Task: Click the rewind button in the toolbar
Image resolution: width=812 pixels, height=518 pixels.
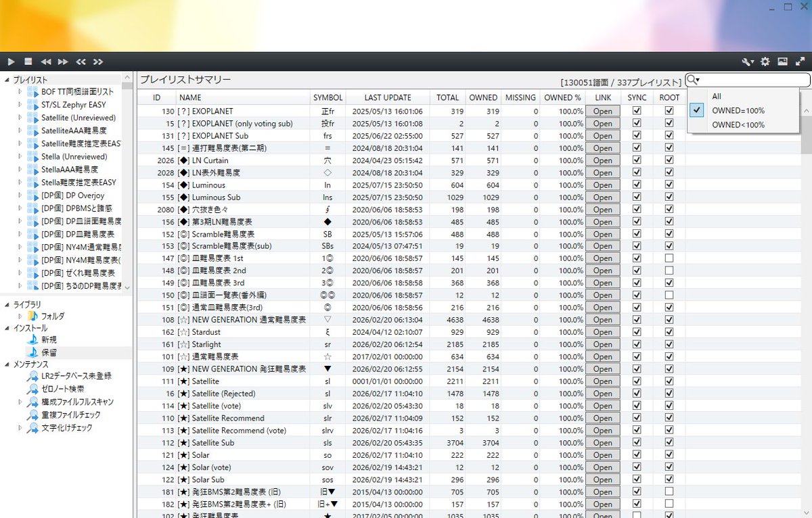Action: pos(46,62)
